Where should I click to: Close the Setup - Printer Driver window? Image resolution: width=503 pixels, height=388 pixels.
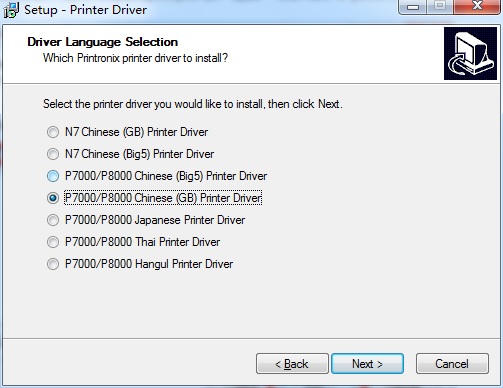coord(477,6)
